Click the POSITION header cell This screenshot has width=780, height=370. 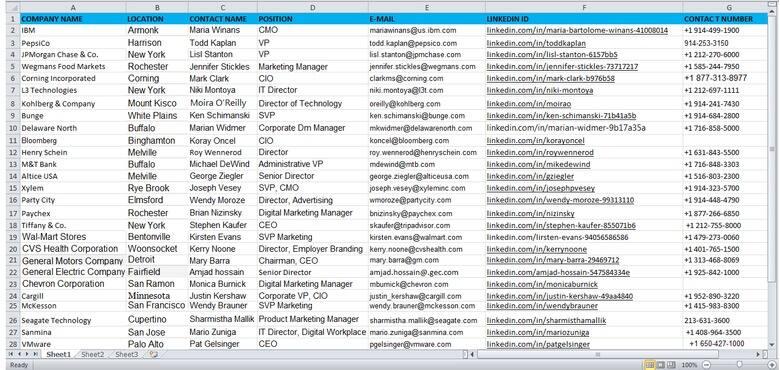(x=312, y=19)
